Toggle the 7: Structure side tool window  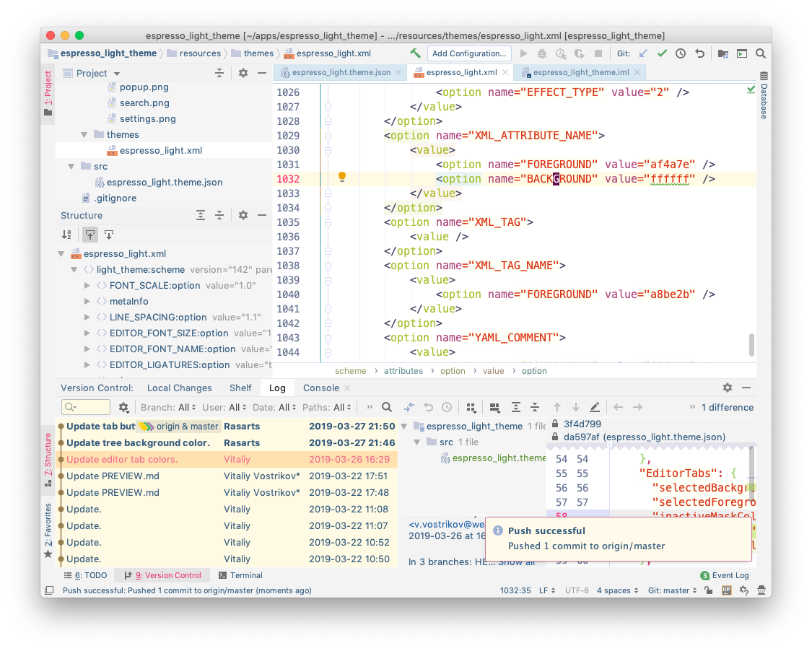[48, 459]
